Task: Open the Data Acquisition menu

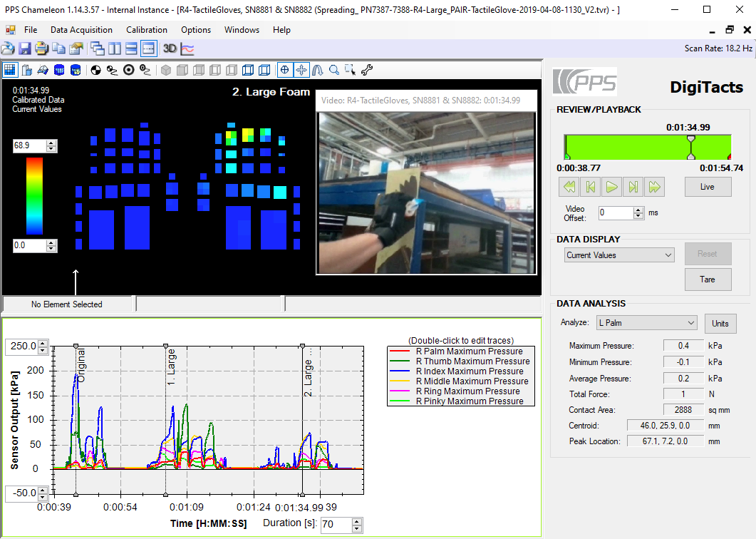Action: (81, 30)
